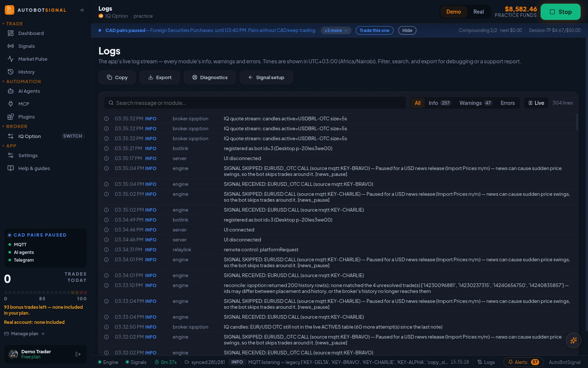The width and height of the screenshot is (588, 368).
Task: Click Trade this one in banner
Action: tap(374, 31)
